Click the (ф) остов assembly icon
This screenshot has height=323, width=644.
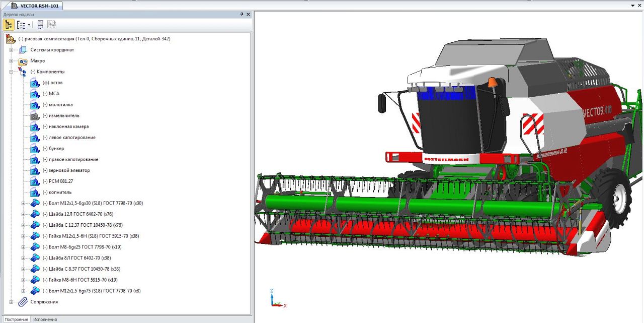point(35,83)
